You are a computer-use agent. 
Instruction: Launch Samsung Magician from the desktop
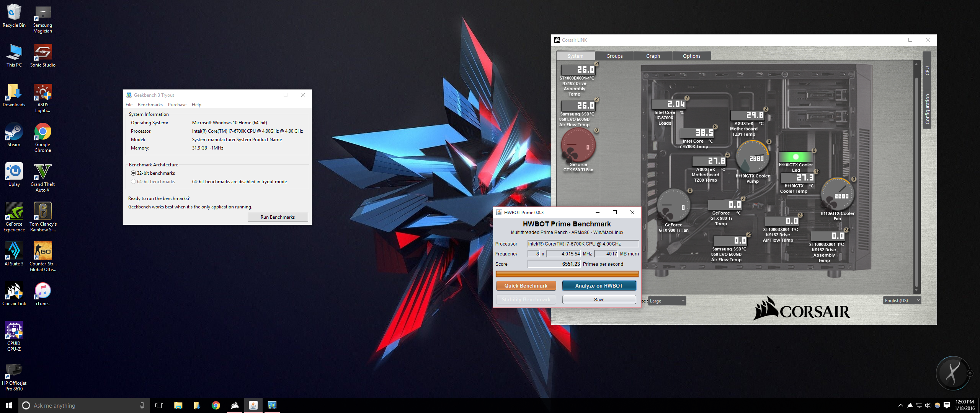tap(42, 19)
